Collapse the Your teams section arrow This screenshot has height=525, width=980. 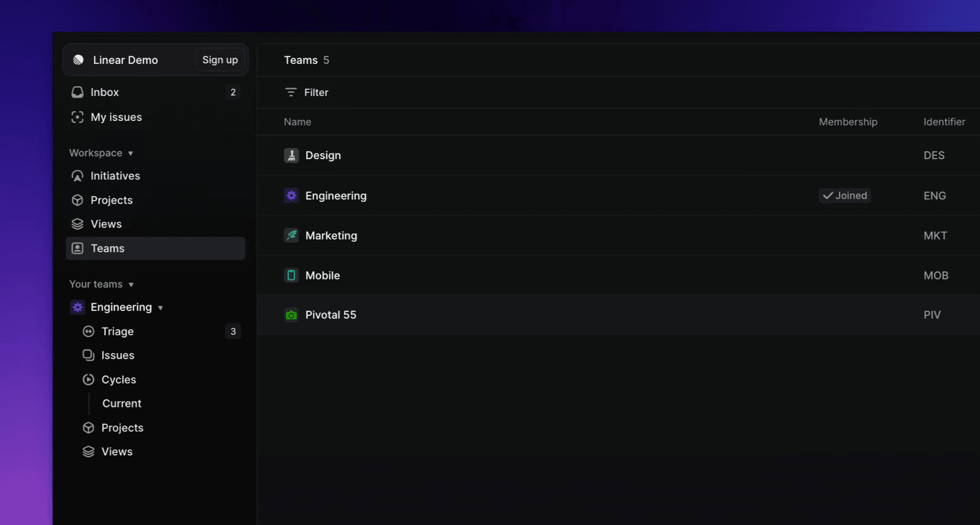pyautogui.click(x=131, y=284)
